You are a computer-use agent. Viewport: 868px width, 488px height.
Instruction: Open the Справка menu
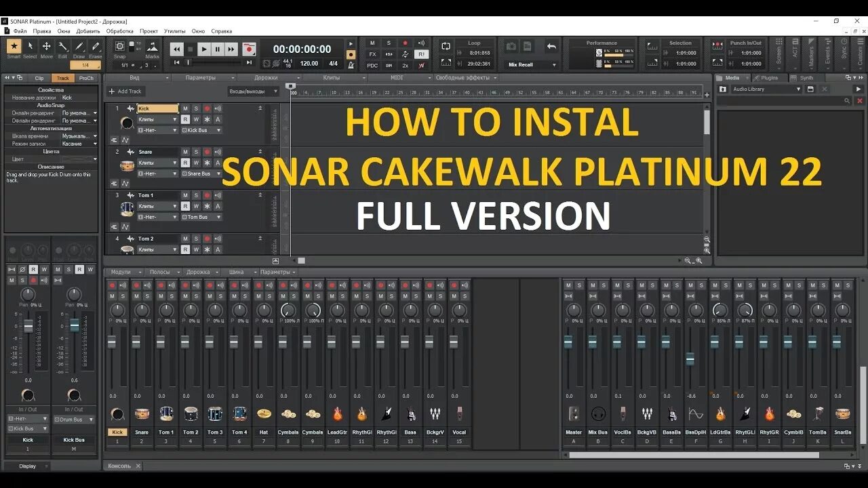point(222,31)
